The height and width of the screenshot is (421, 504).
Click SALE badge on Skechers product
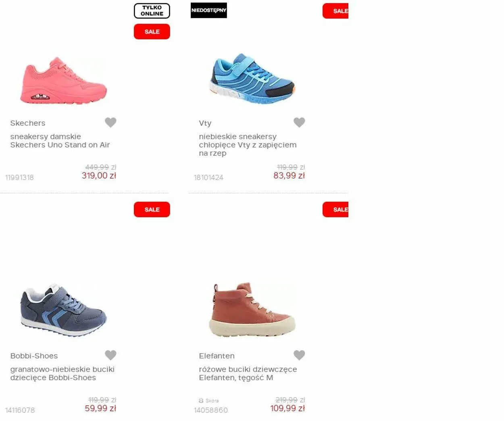point(152,31)
